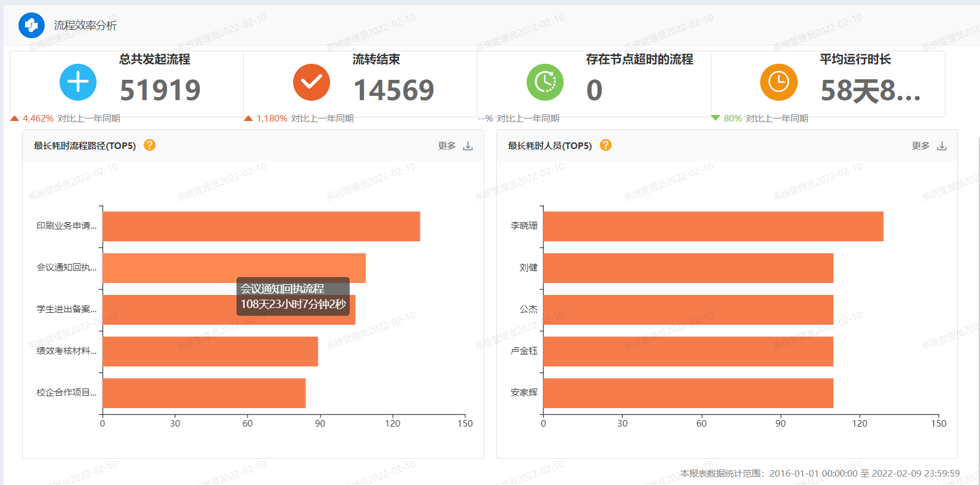The image size is (980, 485).
Task: Open help tooltip for 最长耗时流程路径(TOP5)
Action: coord(150,145)
